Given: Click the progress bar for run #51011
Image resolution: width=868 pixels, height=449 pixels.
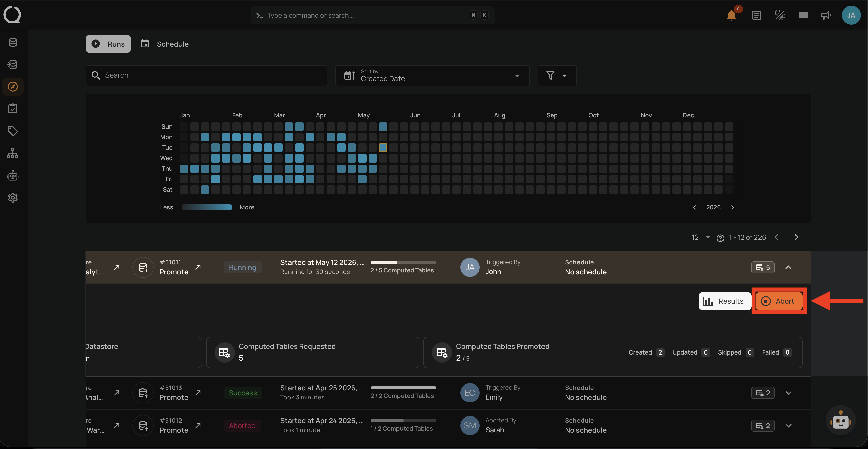Looking at the screenshot, I should pyautogui.click(x=403, y=263).
